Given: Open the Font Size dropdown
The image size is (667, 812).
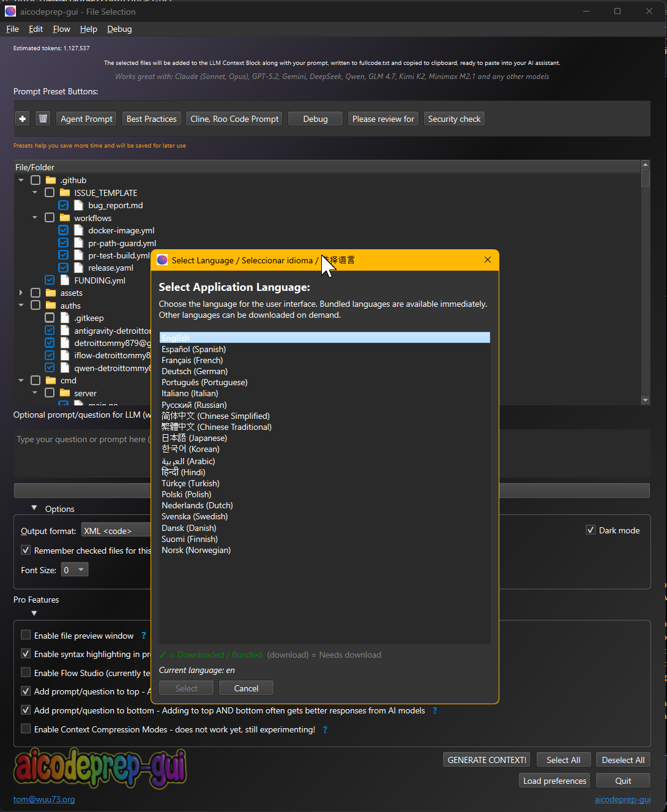Looking at the screenshot, I should (x=75, y=570).
